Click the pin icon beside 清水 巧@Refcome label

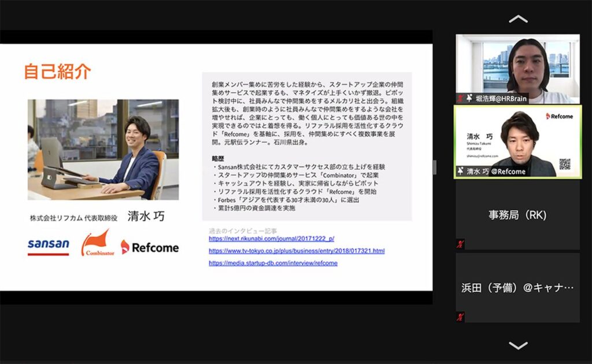tap(462, 170)
